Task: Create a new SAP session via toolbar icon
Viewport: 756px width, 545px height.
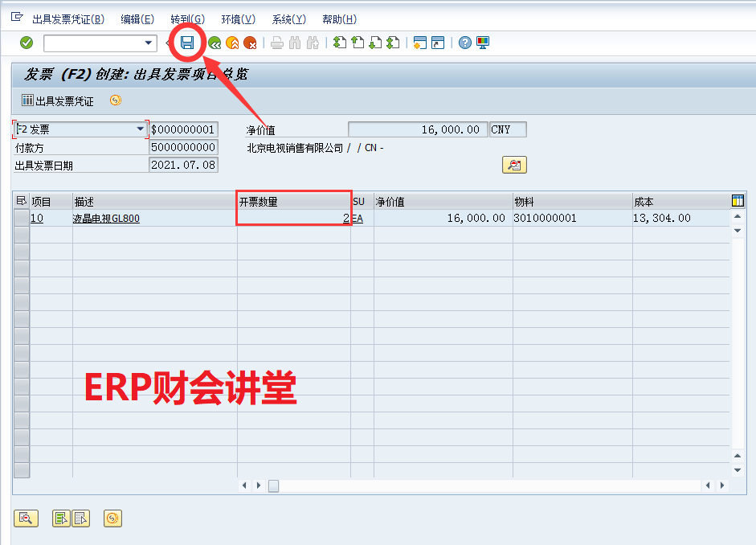Action: pyautogui.click(x=419, y=42)
